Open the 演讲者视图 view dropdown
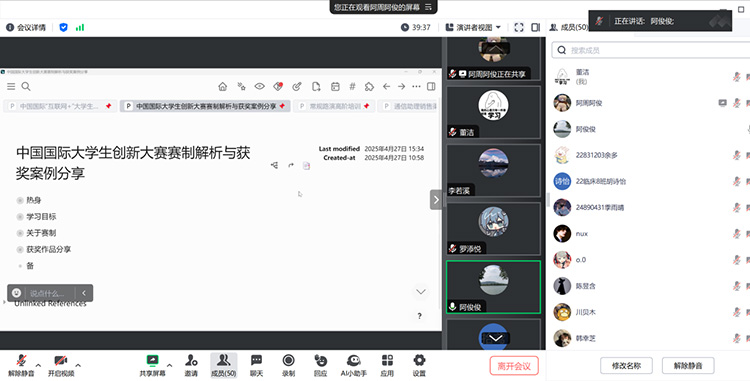Image resolution: width=750 pixels, height=381 pixels. click(x=473, y=28)
